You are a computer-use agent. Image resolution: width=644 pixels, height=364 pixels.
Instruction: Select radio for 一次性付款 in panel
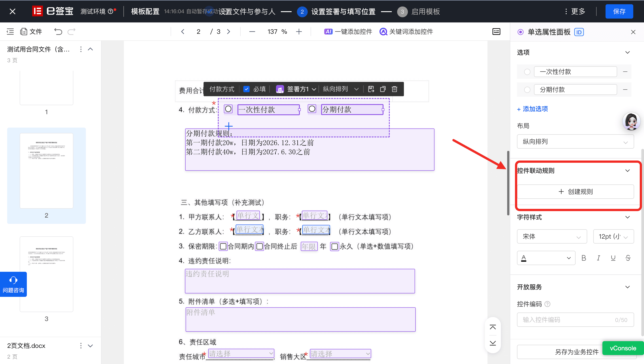click(527, 72)
